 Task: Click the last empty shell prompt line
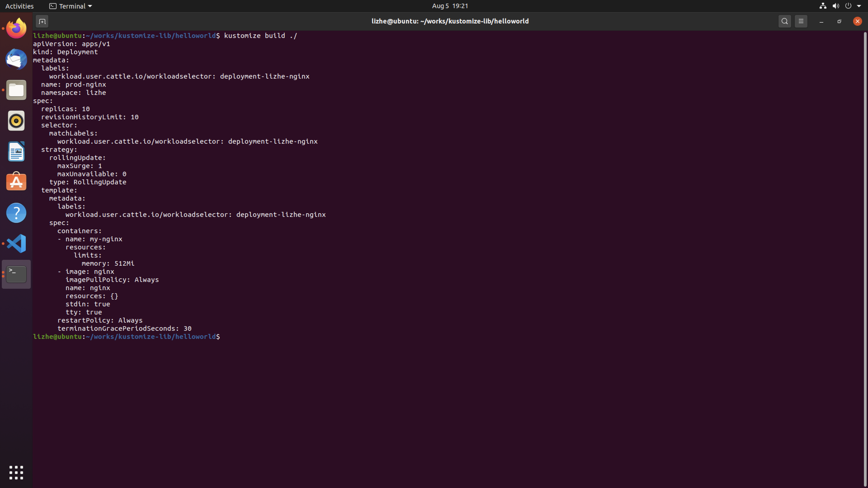point(126,336)
